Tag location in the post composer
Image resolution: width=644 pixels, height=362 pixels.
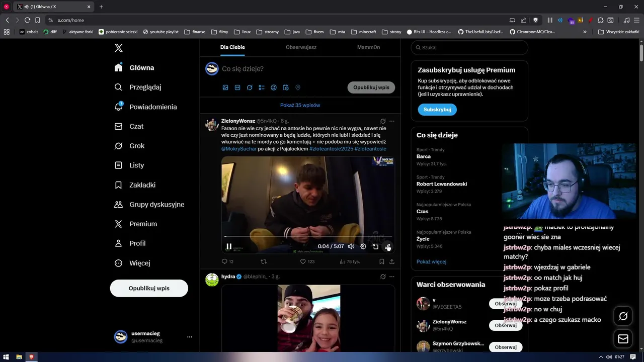click(298, 87)
